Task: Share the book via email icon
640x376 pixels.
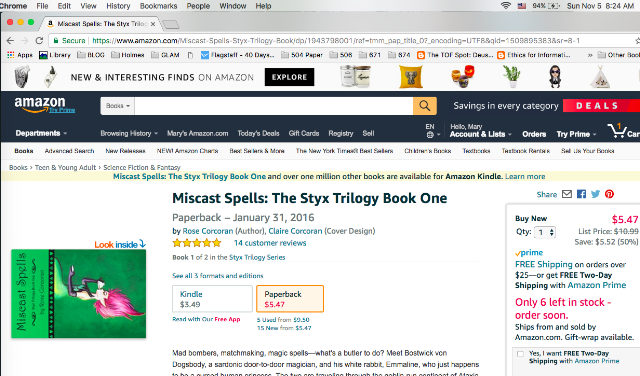Action: (x=567, y=194)
